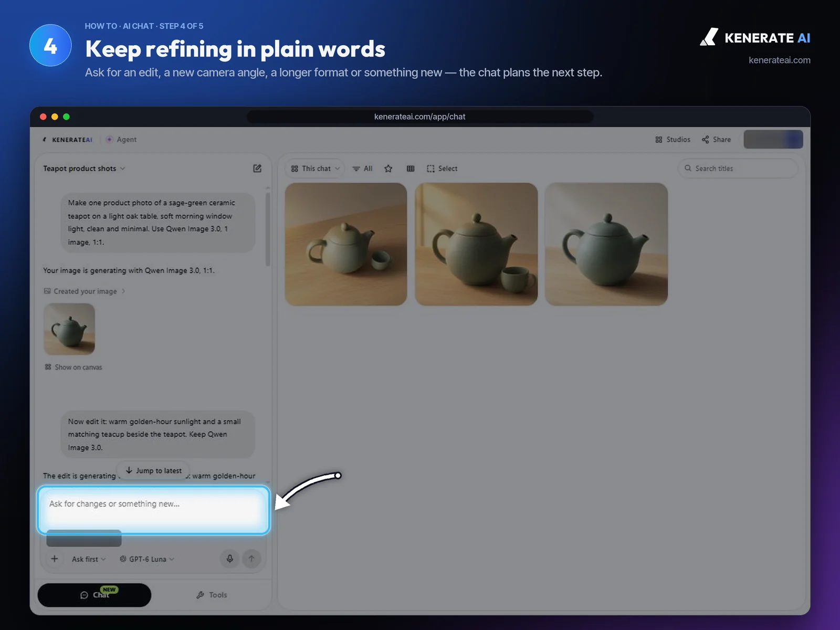
Task: Start a new chat with the compose icon
Action: (x=257, y=169)
